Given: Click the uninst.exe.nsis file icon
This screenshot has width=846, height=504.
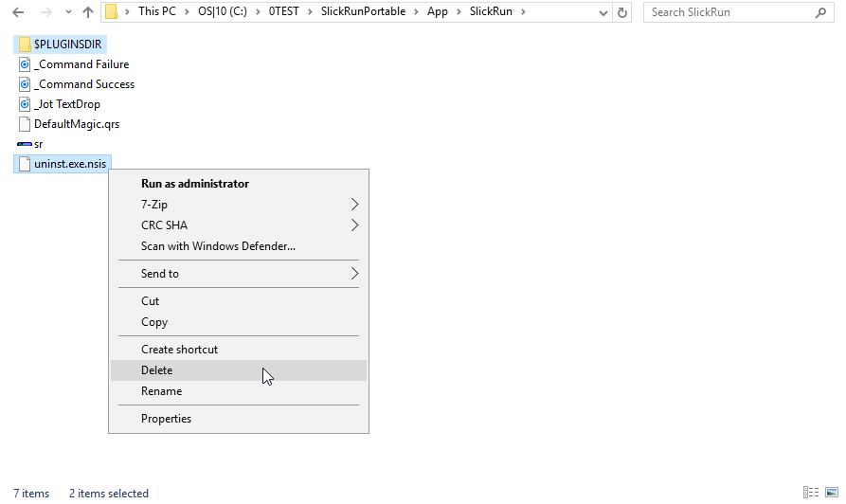Looking at the screenshot, I should [25, 164].
